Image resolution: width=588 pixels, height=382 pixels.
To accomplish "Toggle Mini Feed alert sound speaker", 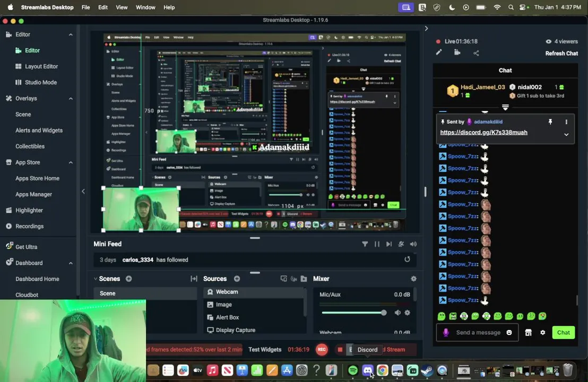I will pyautogui.click(x=413, y=244).
